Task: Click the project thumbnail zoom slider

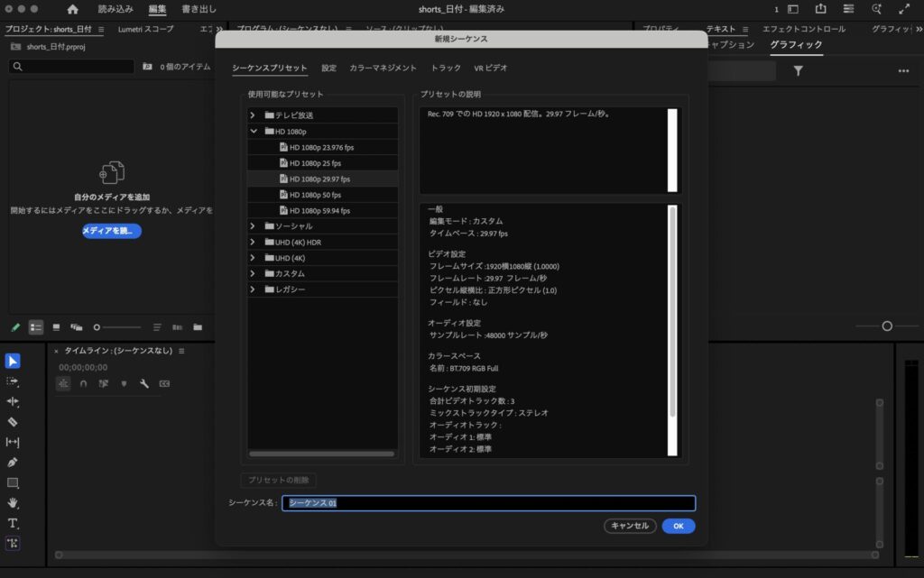Action: (x=117, y=327)
